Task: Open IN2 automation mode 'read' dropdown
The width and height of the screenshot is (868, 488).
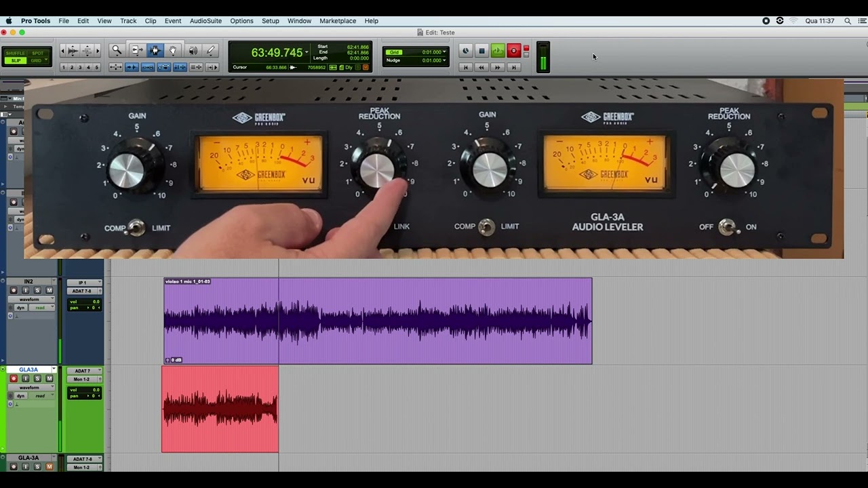Action: pyautogui.click(x=41, y=308)
